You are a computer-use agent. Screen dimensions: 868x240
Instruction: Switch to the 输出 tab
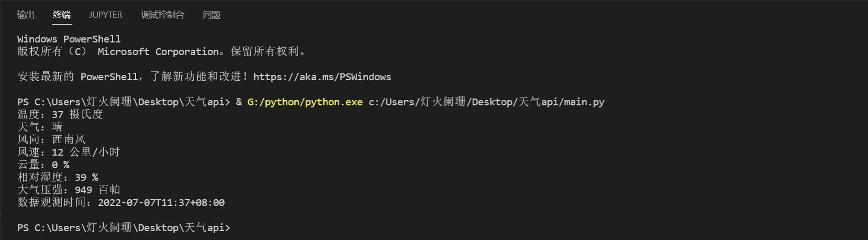point(26,15)
